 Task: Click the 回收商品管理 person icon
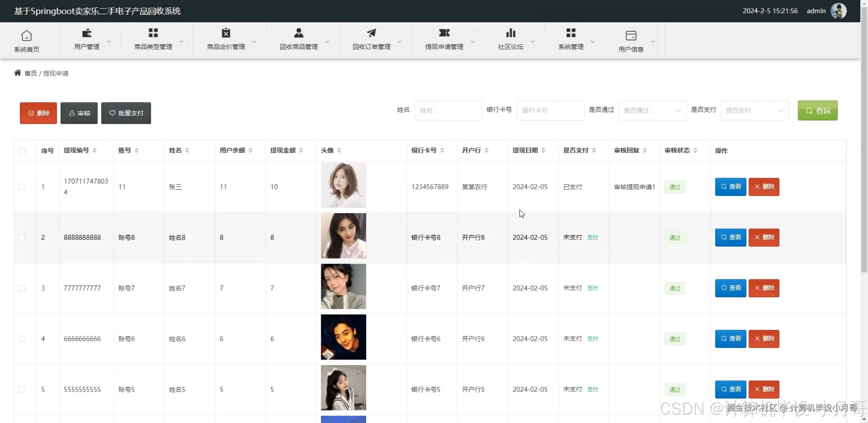[x=299, y=33]
